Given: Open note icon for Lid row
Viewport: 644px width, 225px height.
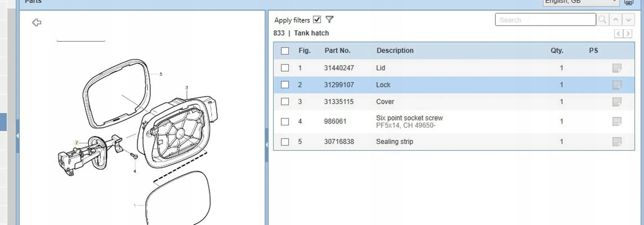Looking at the screenshot, I should coord(617,68).
